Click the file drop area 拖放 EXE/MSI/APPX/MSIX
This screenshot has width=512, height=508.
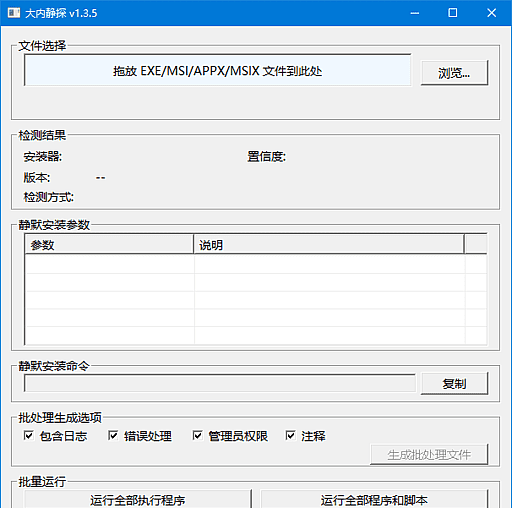(217, 70)
